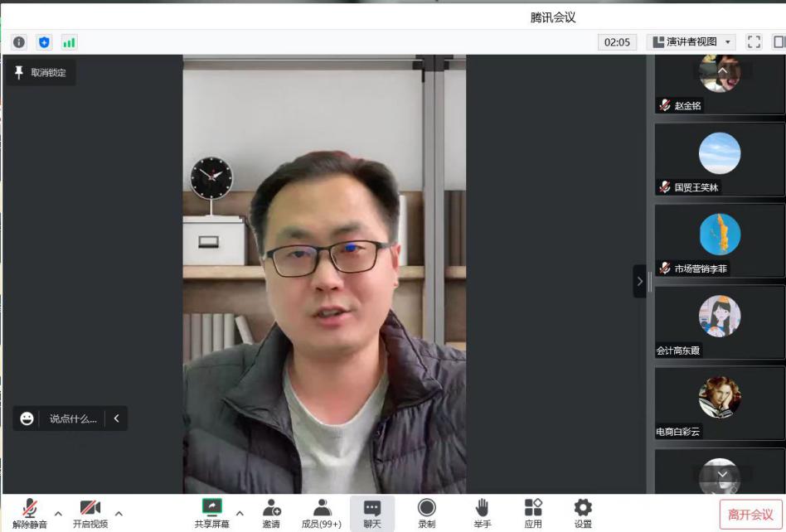
Task: Expand audio options arrow beside mute
Action: tap(58, 514)
